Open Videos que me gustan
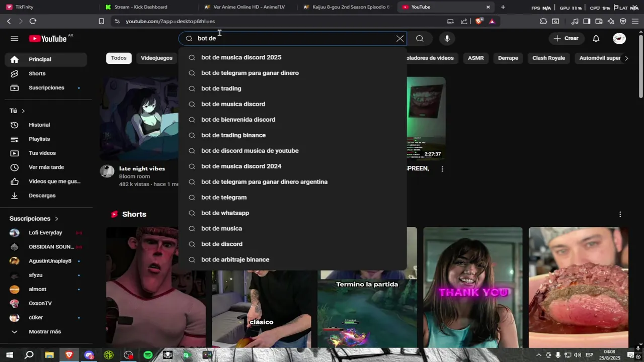 point(46,181)
